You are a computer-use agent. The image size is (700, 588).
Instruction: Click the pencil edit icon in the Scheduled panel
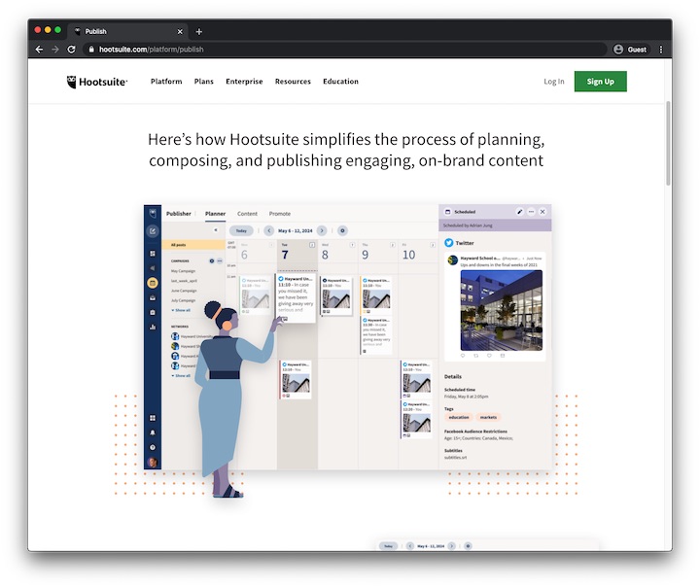coord(519,211)
